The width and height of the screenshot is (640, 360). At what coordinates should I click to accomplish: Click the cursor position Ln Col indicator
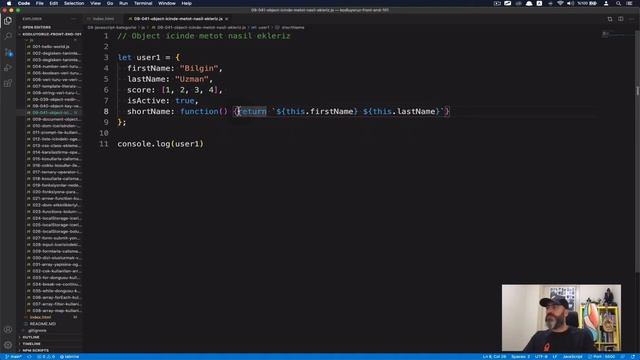[494, 357]
